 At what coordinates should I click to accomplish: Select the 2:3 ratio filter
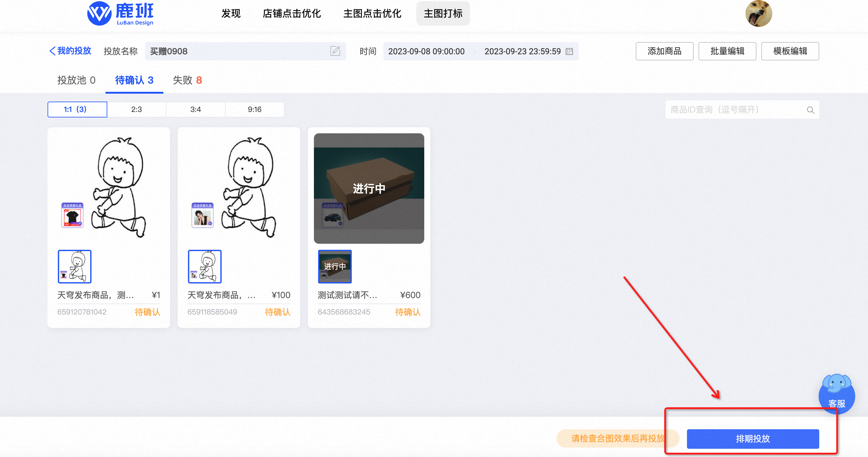coord(137,109)
